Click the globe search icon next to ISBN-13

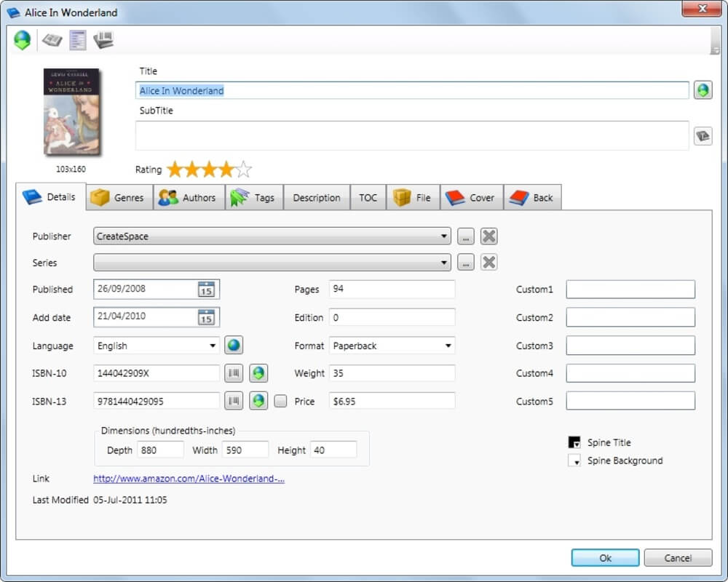click(258, 401)
